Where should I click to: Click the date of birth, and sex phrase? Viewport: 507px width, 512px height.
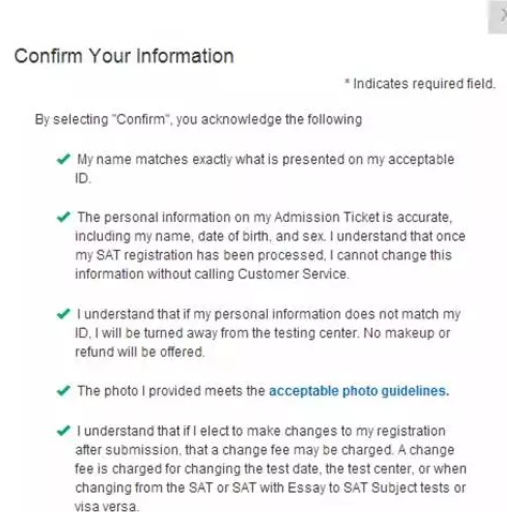point(261,236)
